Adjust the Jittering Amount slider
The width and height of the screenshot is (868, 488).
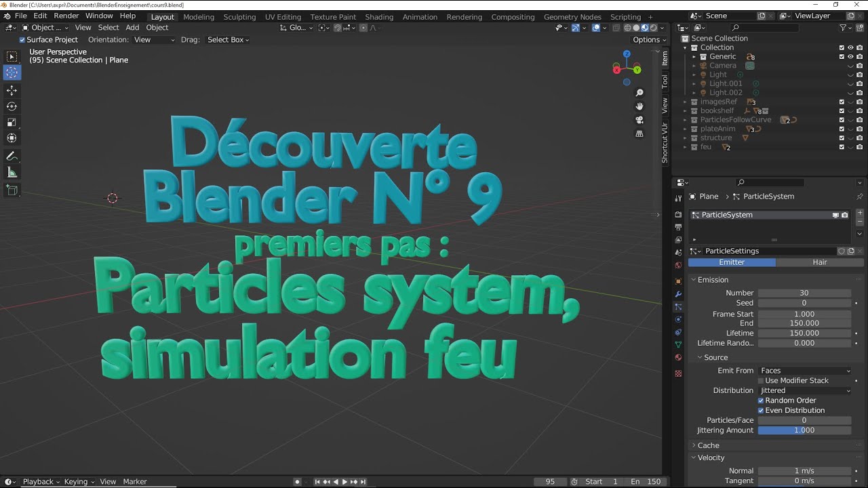point(805,430)
